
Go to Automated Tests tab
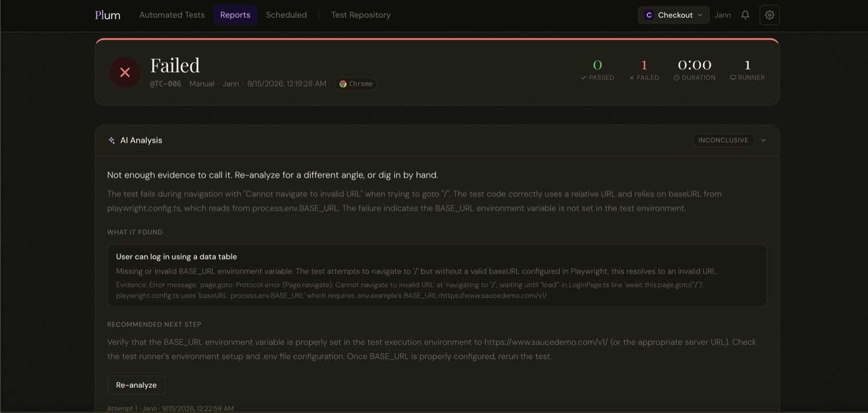(172, 15)
